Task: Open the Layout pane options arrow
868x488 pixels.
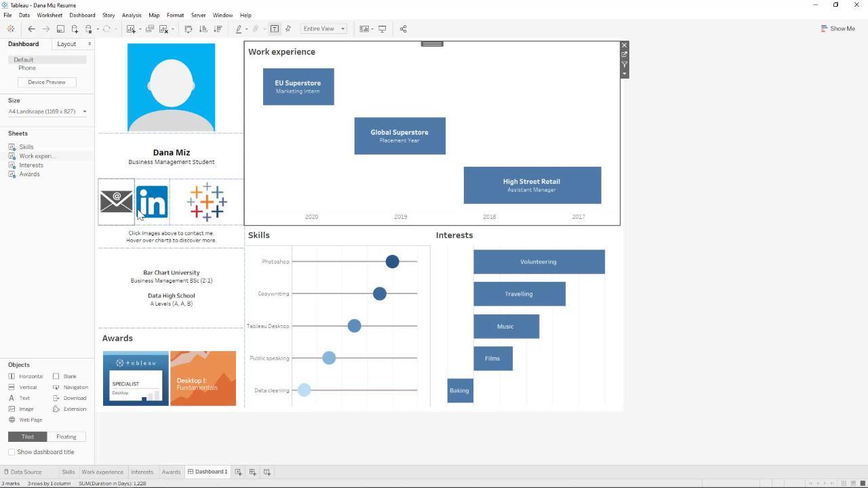Action: pos(90,44)
